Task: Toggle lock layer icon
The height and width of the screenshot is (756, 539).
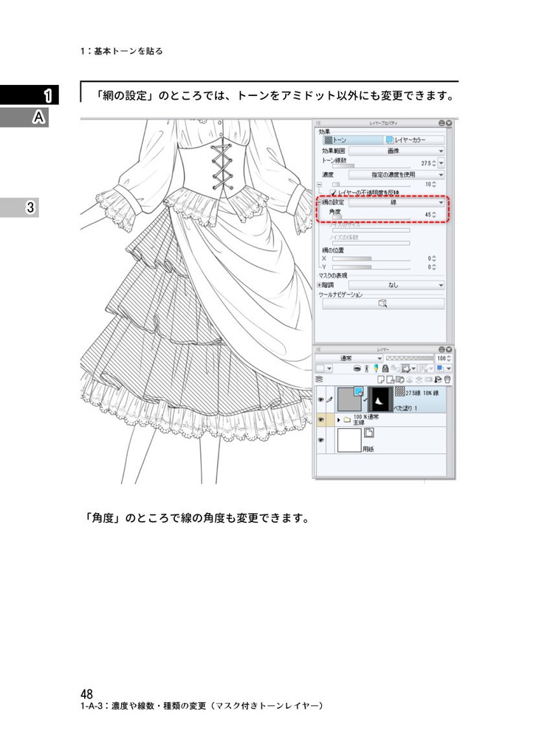Action: pyautogui.click(x=385, y=369)
